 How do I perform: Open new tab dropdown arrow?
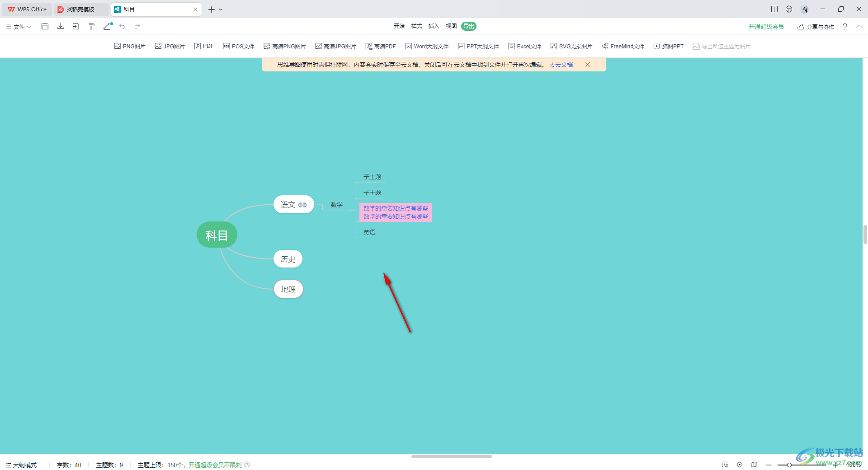221,9
